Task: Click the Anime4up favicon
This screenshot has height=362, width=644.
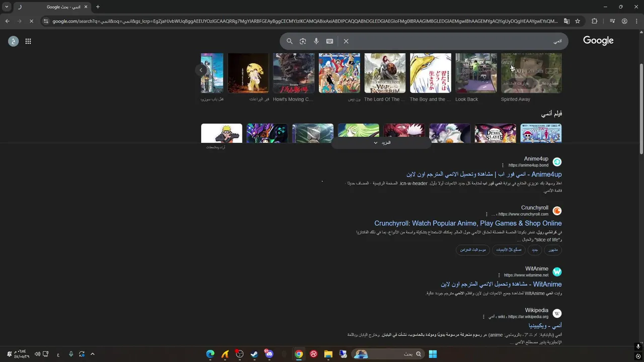Action: coord(557,162)
